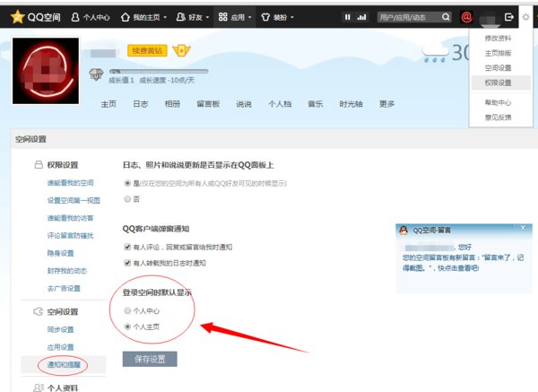Expand the 应用 dropdown arrow
Image resolution: width=538 pixels, height=392 pixels.
(x=250, y=17)
